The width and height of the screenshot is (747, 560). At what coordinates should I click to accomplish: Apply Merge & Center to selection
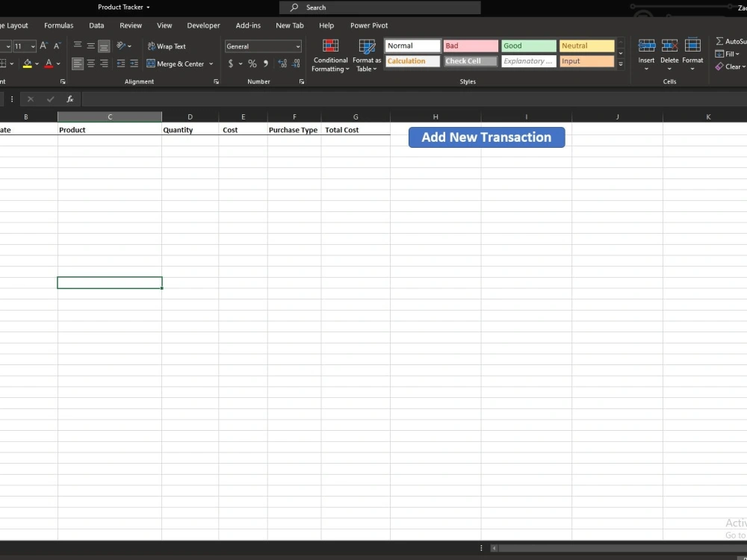[x=175, y=63]
